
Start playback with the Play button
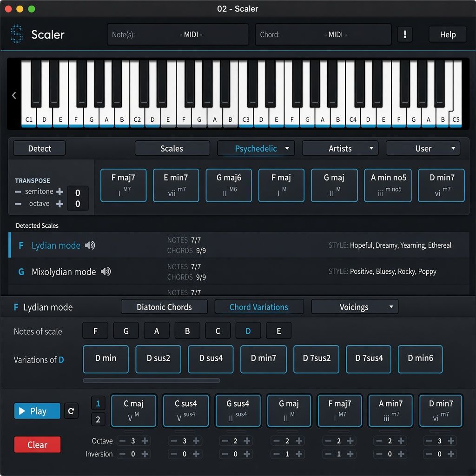[37, 411]
